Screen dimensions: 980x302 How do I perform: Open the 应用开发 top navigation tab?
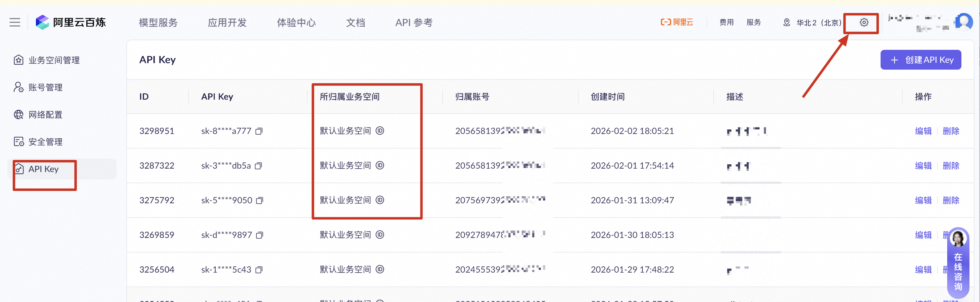(x=227, y=22)
